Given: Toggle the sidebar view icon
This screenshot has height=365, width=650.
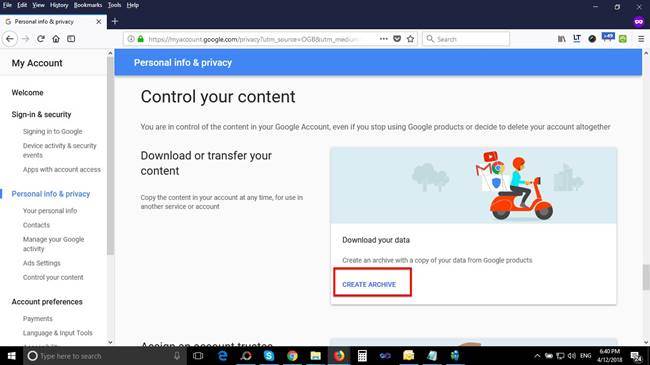Looking at the screenshot, I should tap(71, 39).
